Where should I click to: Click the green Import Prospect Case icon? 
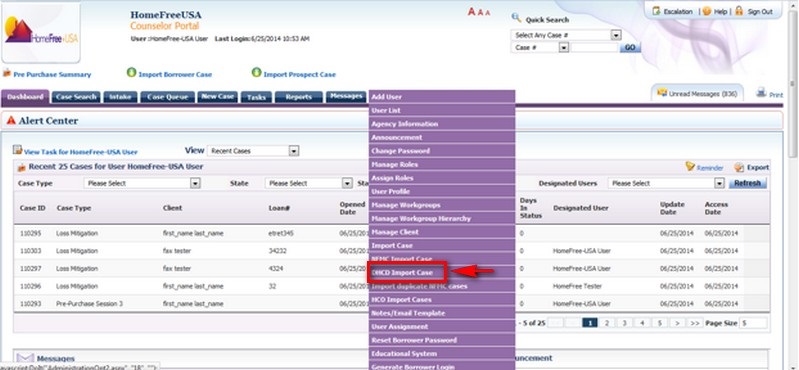256,72
